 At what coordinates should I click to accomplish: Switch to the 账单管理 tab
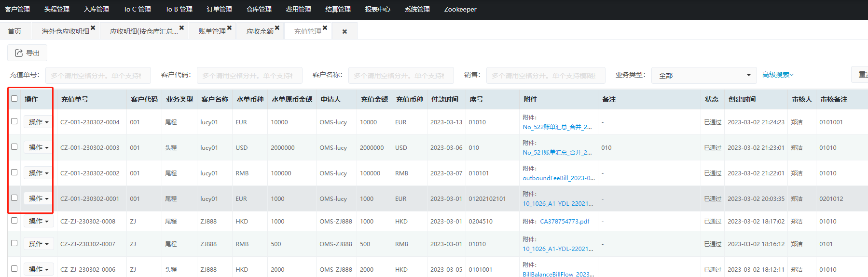pyautogui.click(x=212, y=31)
